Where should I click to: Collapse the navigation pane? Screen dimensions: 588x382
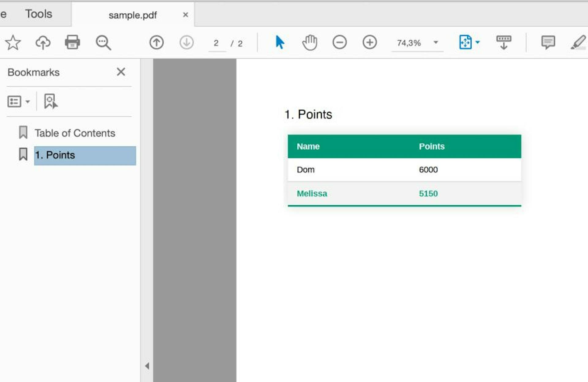click(147, 365)
